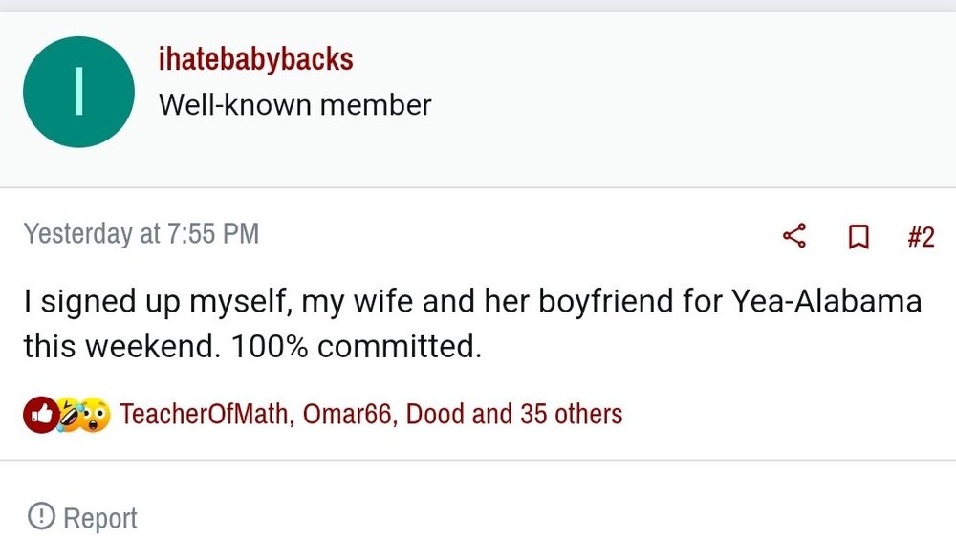Click the Bookmark icon to save this post
Screen dimensions: 956x560
pyautogui.click(x=858, y=236)
